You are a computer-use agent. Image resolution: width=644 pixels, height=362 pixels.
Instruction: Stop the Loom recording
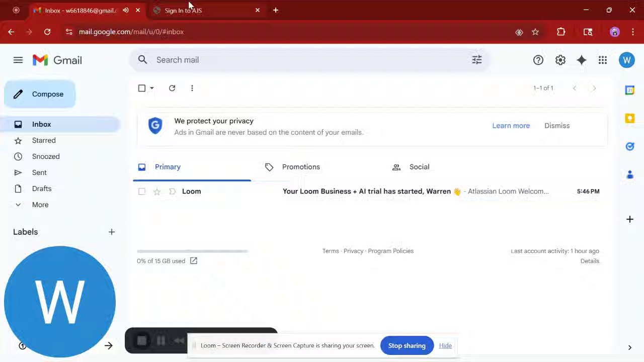click(142, 341)
